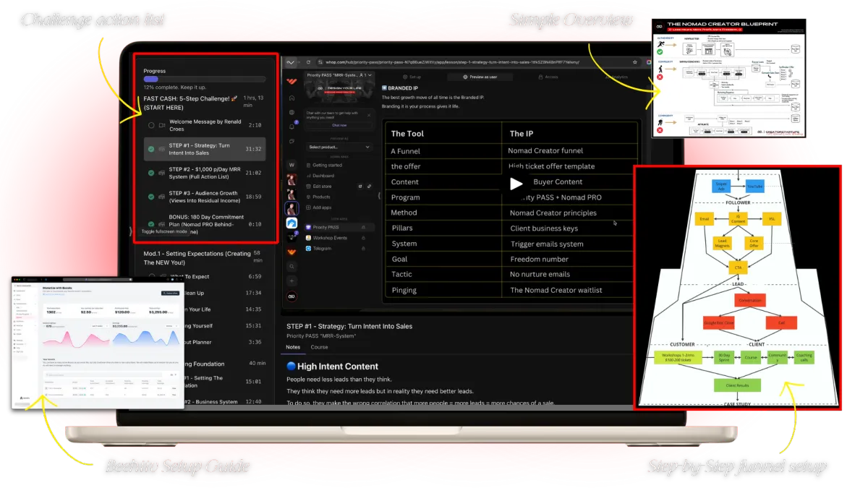Collapse the course lesson list panel handle

131,231
